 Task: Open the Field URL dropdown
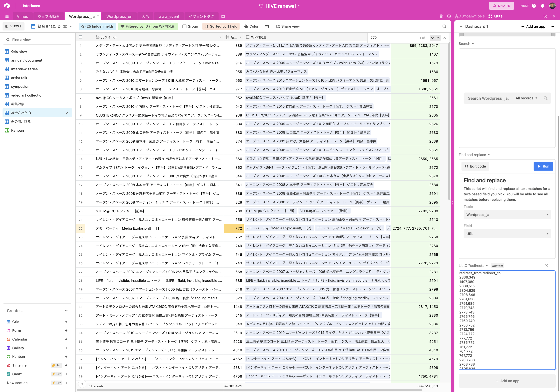[x=507, y=234]
